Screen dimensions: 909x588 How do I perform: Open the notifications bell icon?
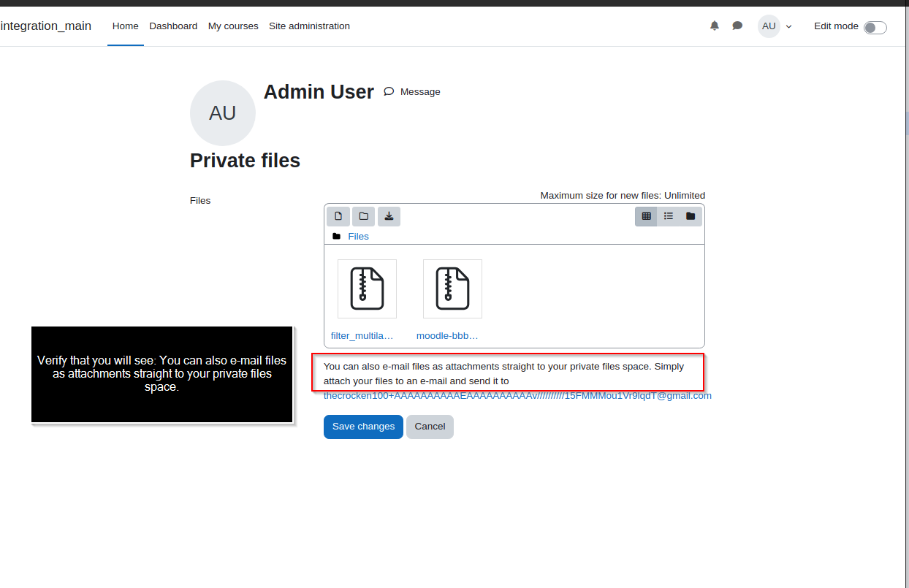click(x=715, y=26)
